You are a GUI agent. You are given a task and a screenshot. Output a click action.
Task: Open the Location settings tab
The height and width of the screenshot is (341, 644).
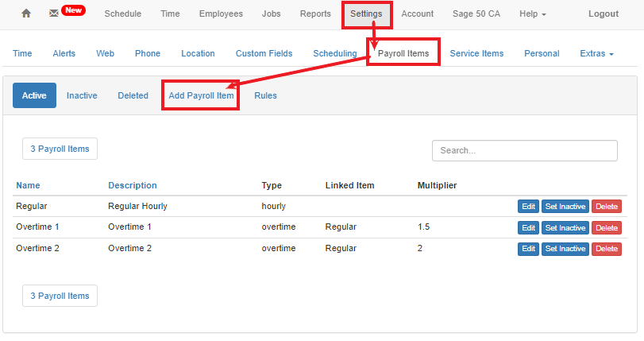(x=198, y=53)
